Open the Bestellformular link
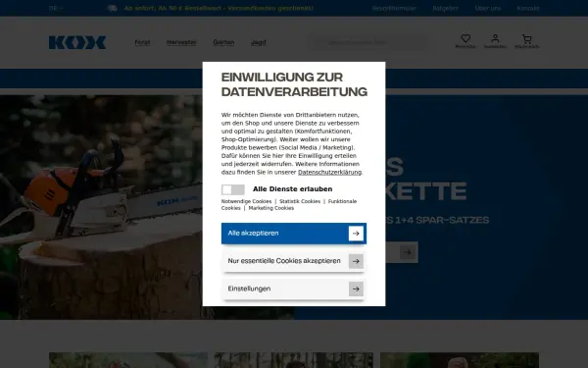588x368 pixels. click(394, 8)
